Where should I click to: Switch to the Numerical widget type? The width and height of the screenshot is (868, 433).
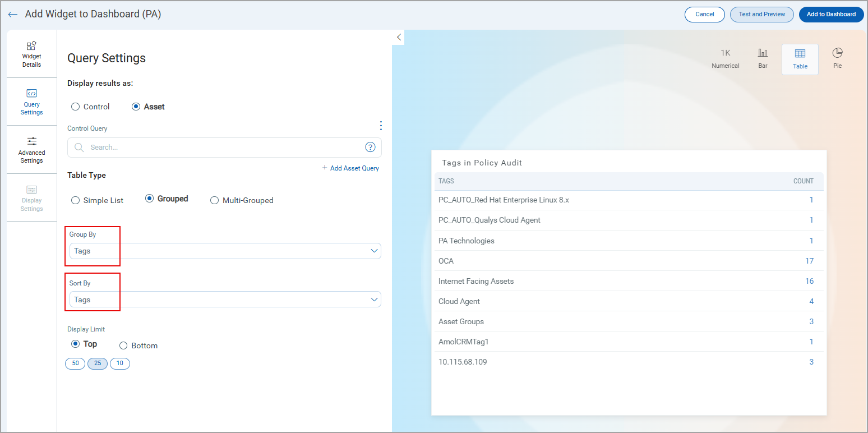tap(726, 58)
